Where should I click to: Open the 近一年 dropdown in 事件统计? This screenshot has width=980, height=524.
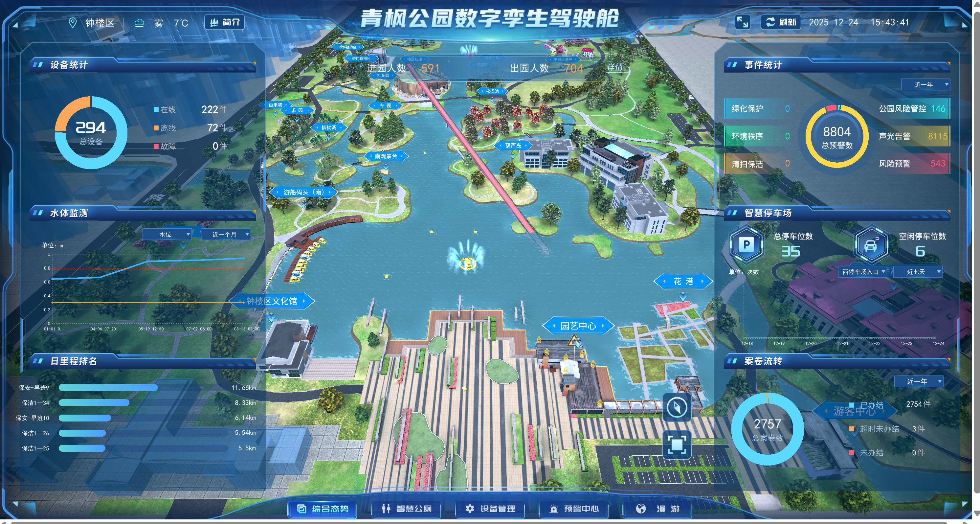[x=925, y=84]
